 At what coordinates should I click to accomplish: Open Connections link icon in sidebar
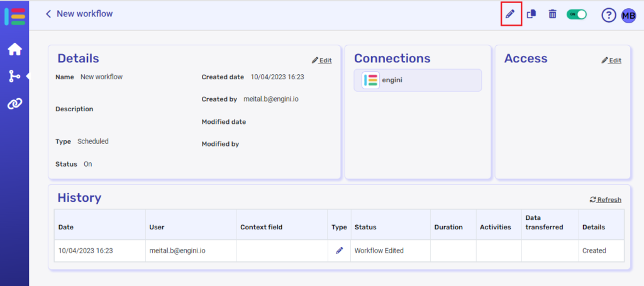coord(14,104)
